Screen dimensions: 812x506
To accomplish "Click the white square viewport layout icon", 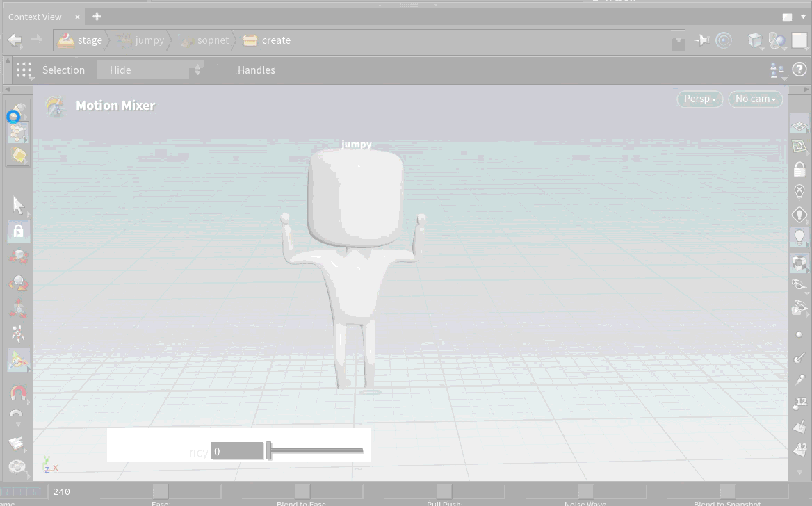I will (x=799, y=40).
